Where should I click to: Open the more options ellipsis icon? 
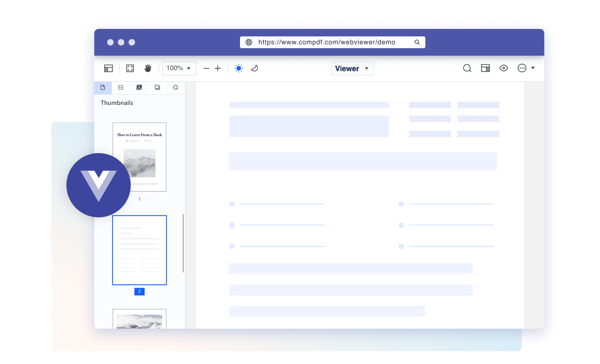click(x=522, y=69)
